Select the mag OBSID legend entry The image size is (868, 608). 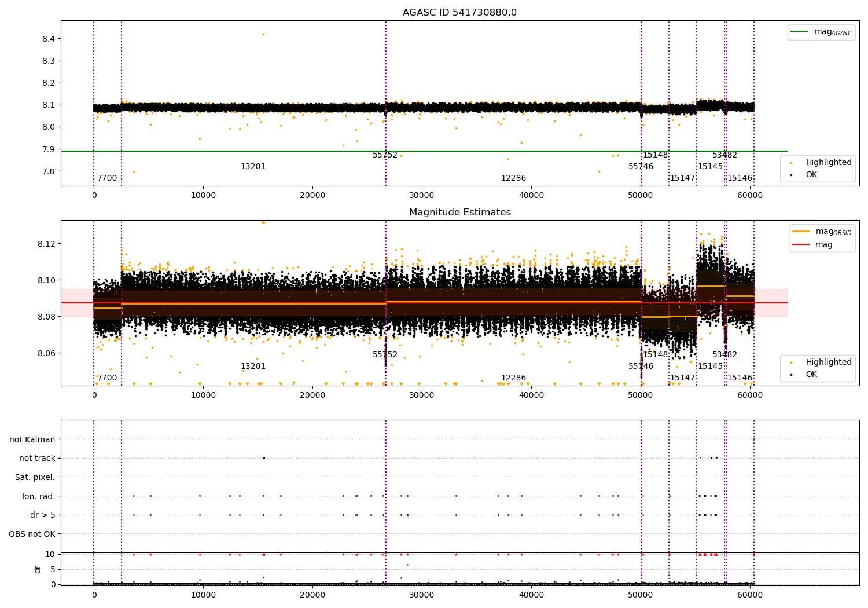tap(822, 232)
